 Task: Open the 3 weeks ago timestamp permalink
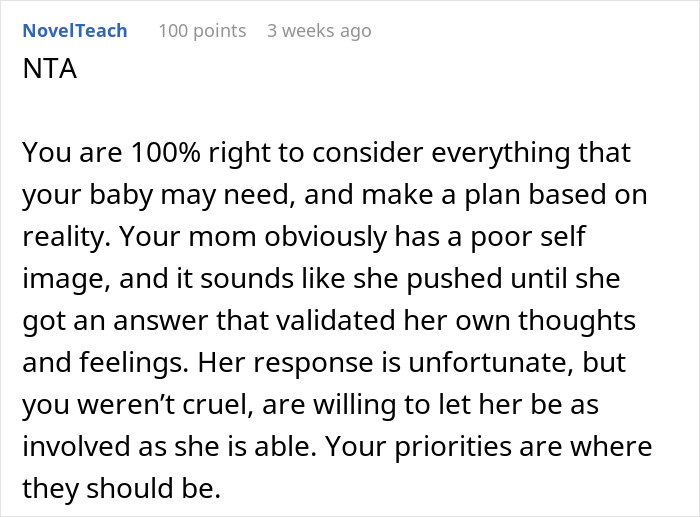319,31
